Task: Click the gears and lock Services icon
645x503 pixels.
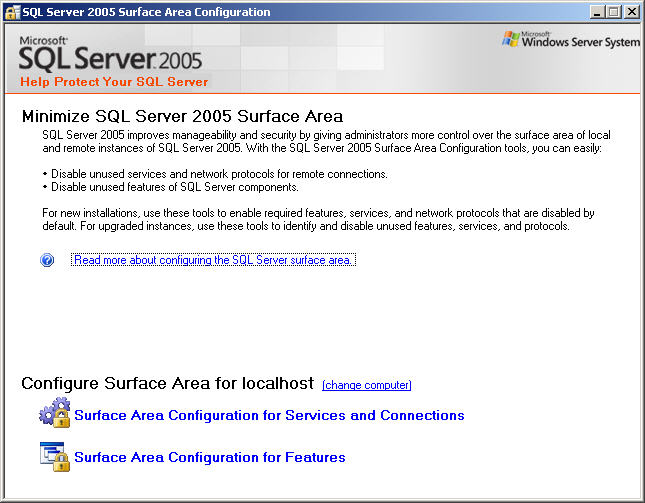Action: tap(54, 414)
